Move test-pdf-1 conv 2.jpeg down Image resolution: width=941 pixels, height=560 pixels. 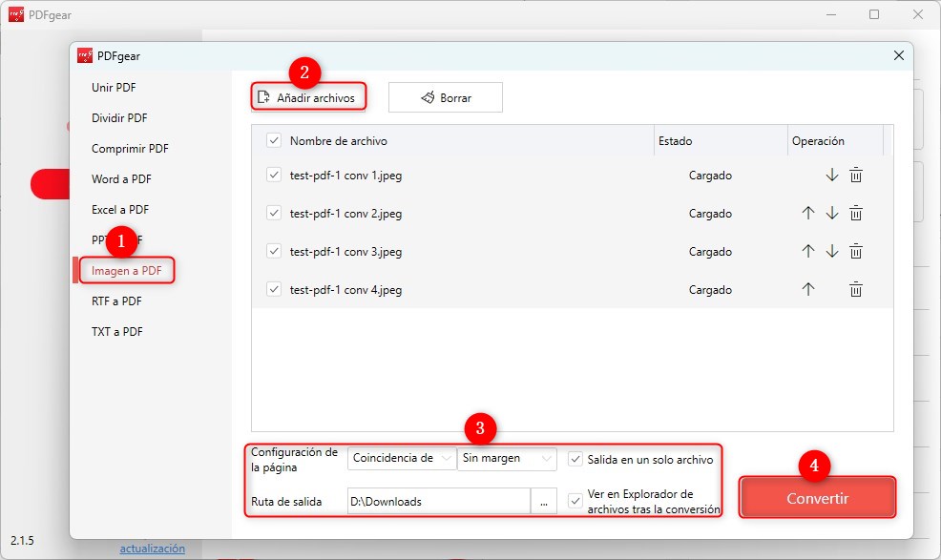pyautogui.click(x=832, y=213)
